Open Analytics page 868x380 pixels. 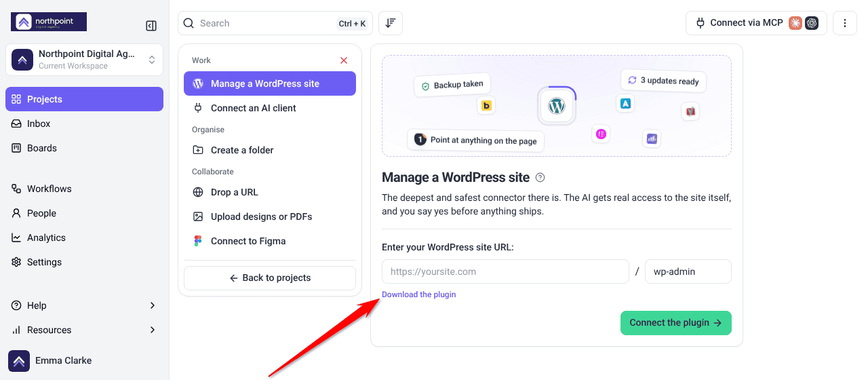[x=84, y=237]
